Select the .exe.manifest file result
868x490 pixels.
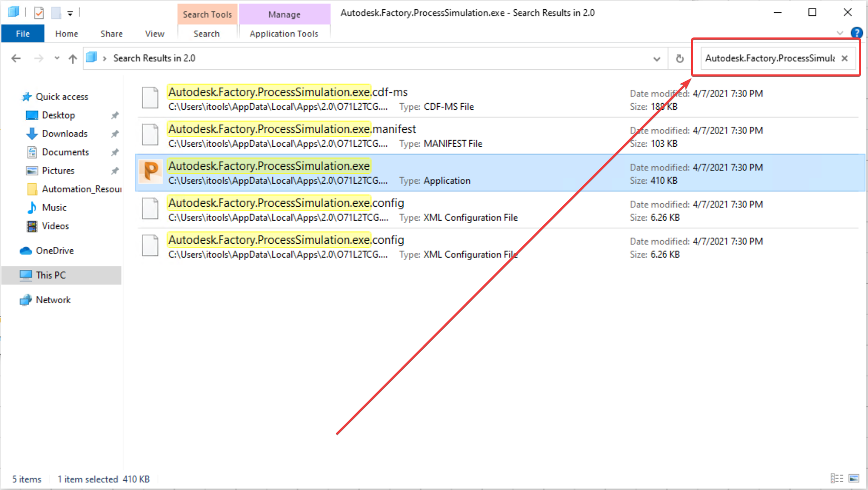click(500, 136)
